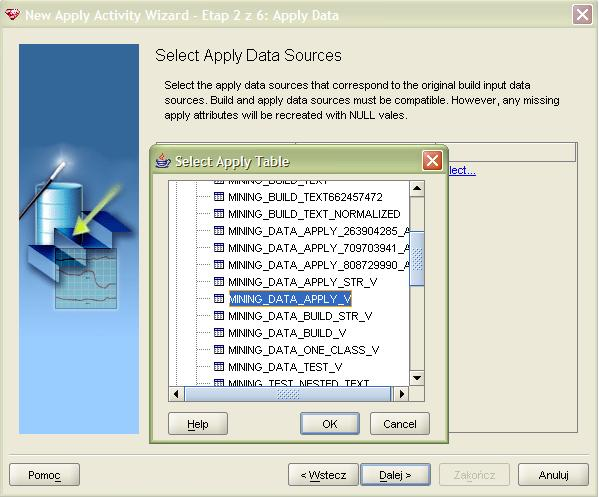
Task: Click the scroll down arrow in table list
Action: point(417,378)
